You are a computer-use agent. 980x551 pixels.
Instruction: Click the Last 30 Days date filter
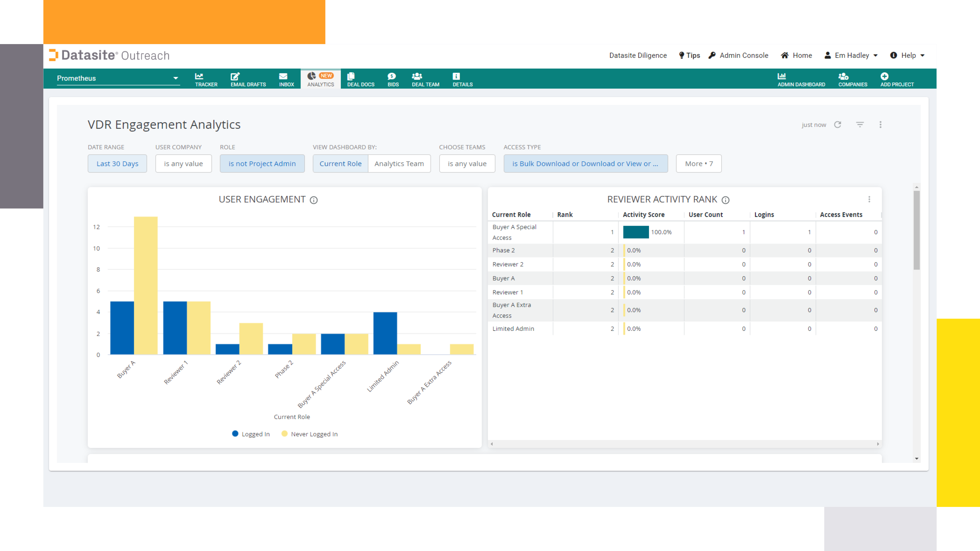[x=117, y=163]
